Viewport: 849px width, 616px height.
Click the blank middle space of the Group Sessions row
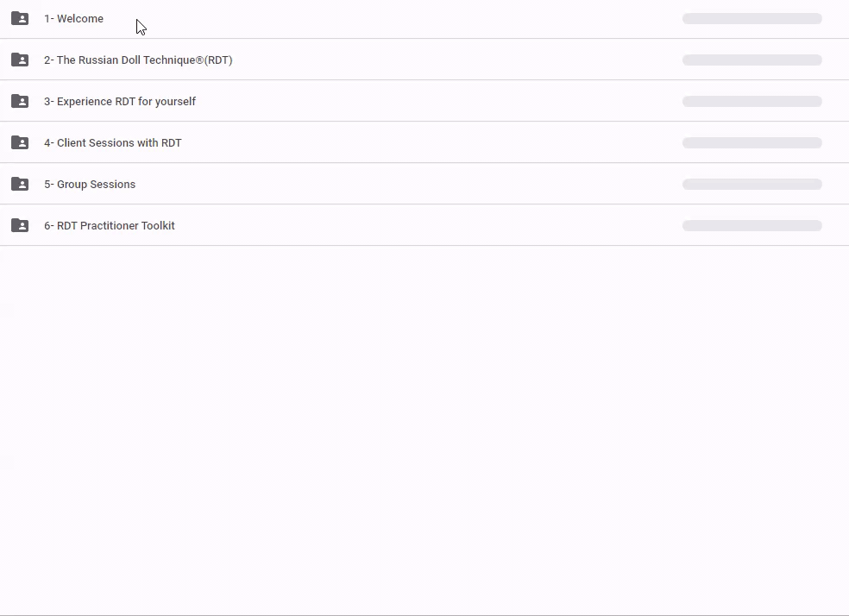(414, 184)
